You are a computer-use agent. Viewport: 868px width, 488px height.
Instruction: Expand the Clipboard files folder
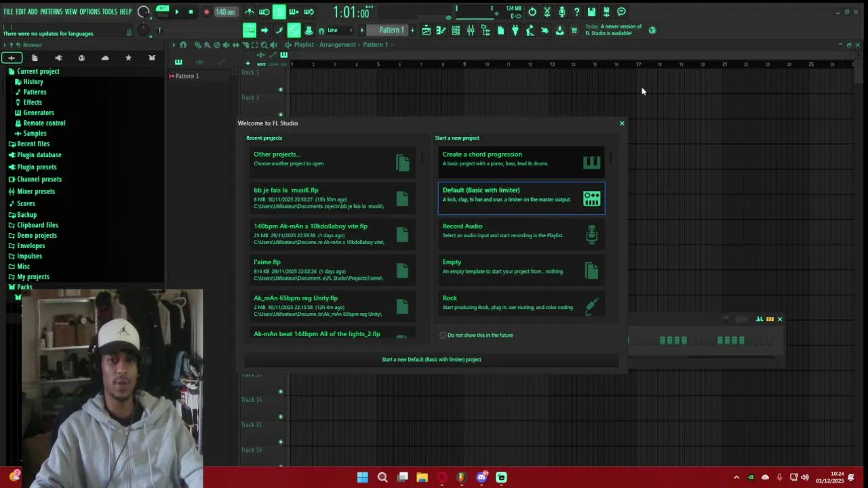[37, 225]
